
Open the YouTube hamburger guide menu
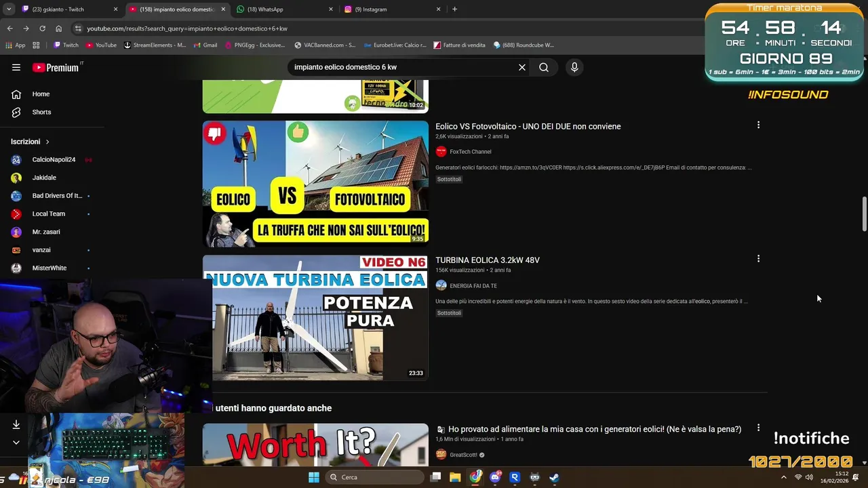click(x=16, y=67)
